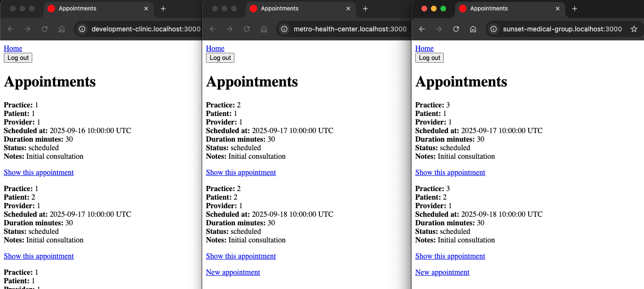Show development-clinic appointment scheduled 2025-09-16
This screenshot has width=644, height=289.
(x=39, y=173)
